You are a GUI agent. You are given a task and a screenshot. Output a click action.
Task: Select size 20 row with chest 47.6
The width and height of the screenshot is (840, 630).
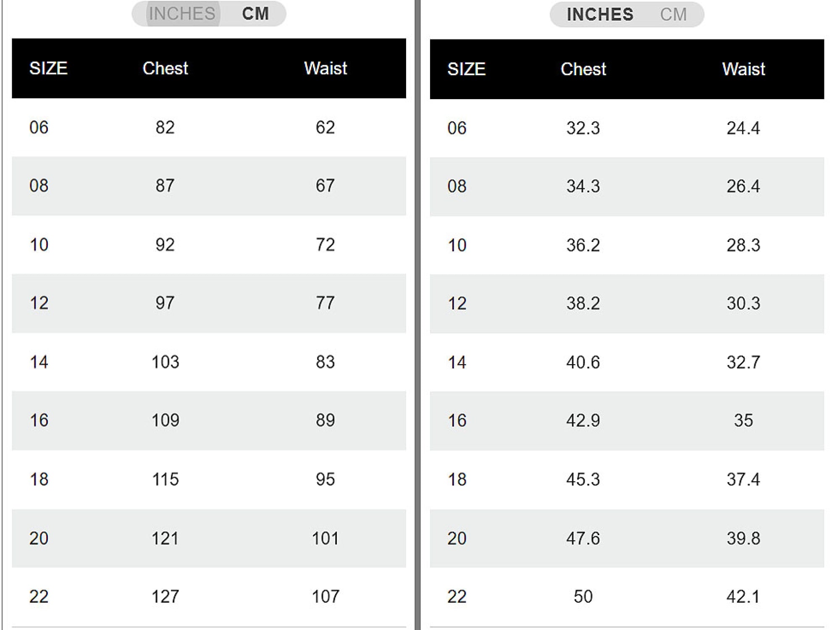(627, 538)
